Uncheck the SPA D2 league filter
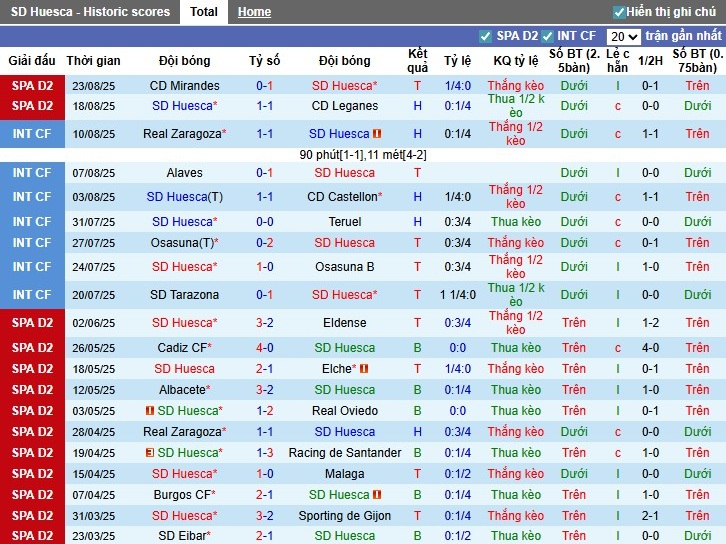 [485, 36]
